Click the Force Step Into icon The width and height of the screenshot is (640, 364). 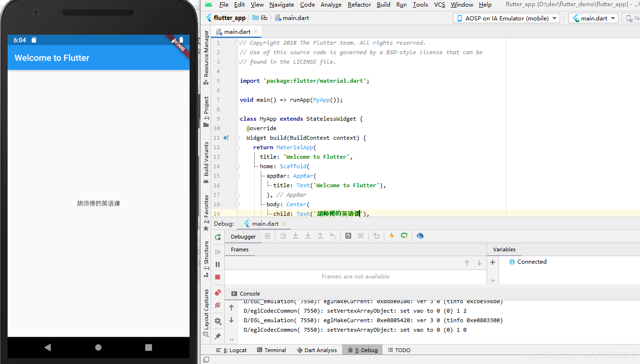click(x=308, y=236)
